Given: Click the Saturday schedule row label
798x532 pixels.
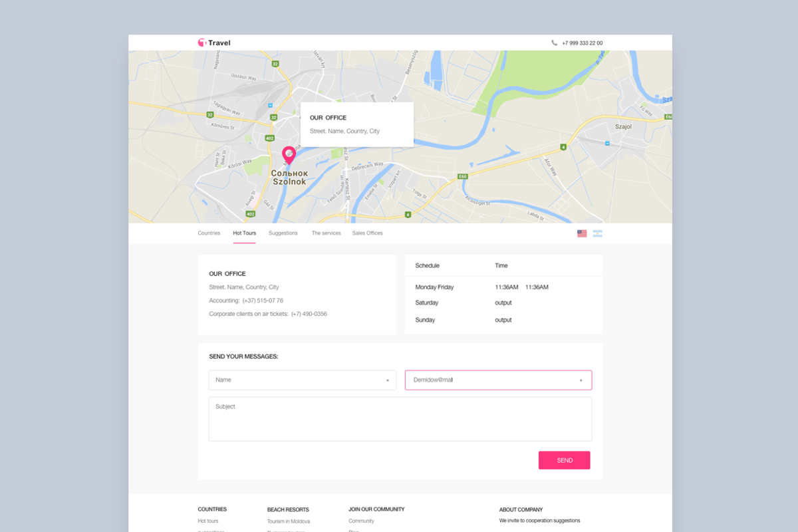Looking at the screenshot, I should [x=427, y=303].
